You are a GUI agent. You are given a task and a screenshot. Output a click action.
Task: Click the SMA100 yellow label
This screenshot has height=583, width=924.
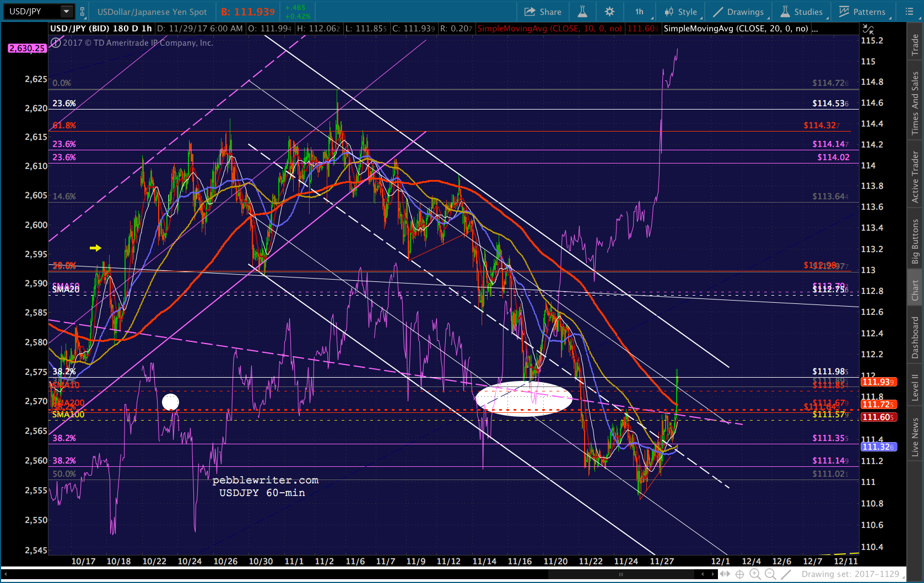[68, 415]
